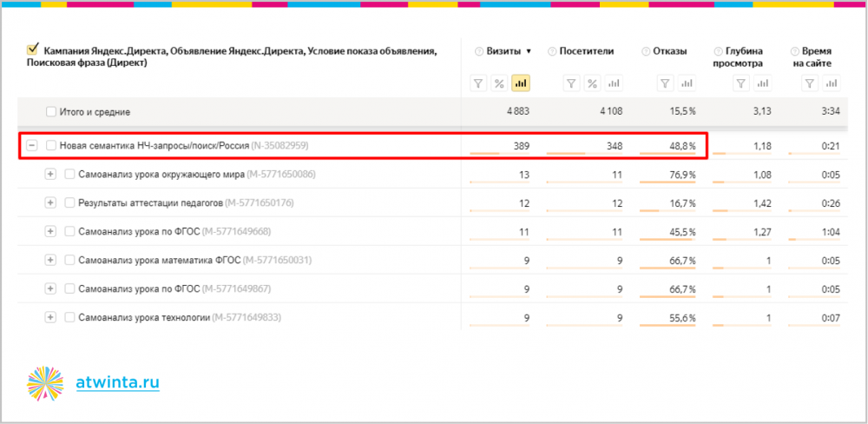
Task: Click the campaign ID N-35082959
Action: click(x=279, y=146)
